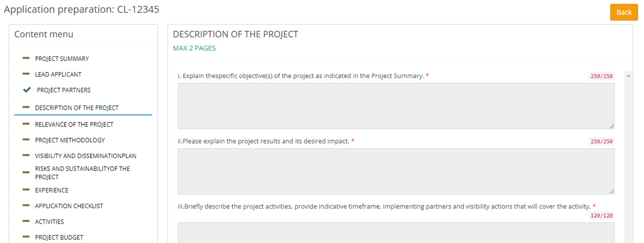The height and width of the screenshot is (243, 644).
Task: Click the scrollbar up arrow
Action: tap(628, 75)
